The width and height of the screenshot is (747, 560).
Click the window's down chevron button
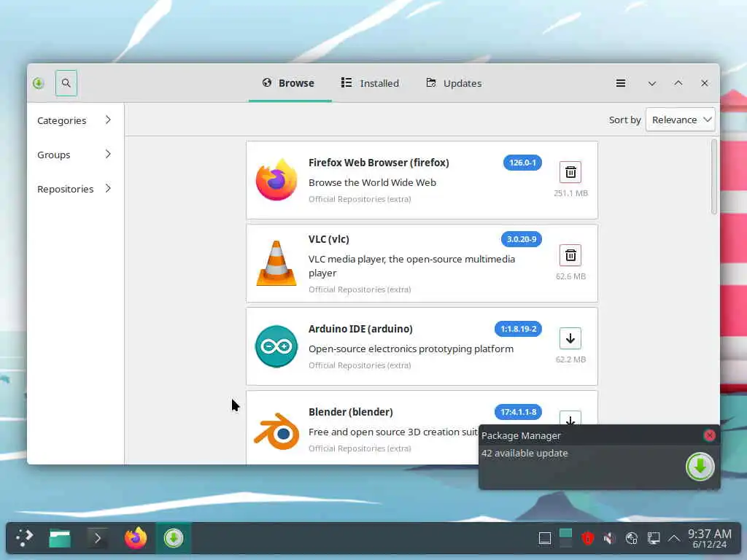click(x=651, y=83)
